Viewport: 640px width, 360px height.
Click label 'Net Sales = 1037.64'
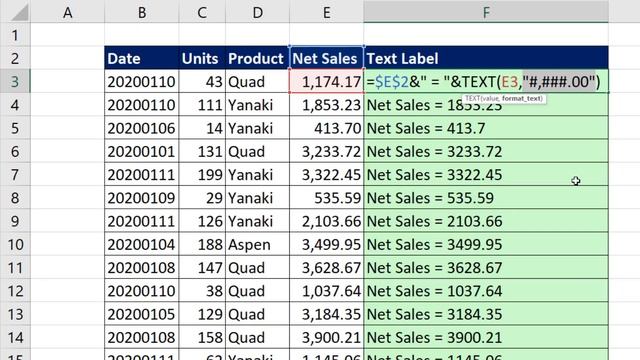click(486, 291)
